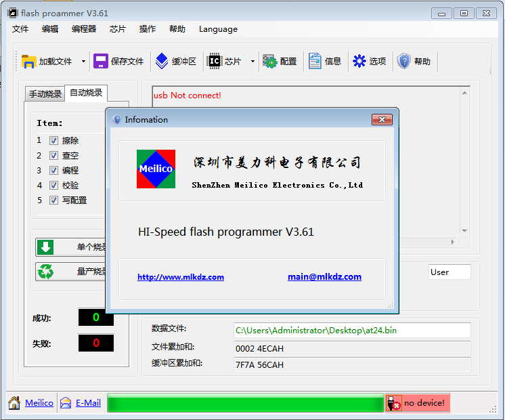Click the flash programmer app icon in title bar

13,14
